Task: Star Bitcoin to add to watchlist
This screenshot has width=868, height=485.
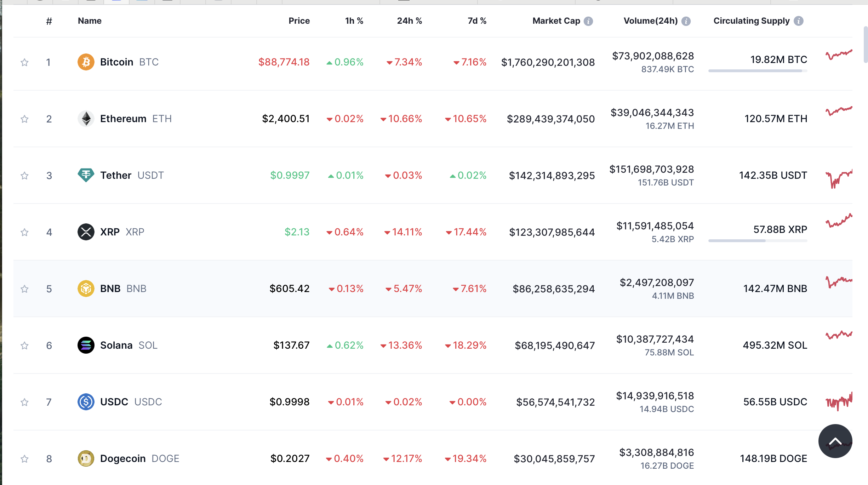Action: click(x=24, y=62)
